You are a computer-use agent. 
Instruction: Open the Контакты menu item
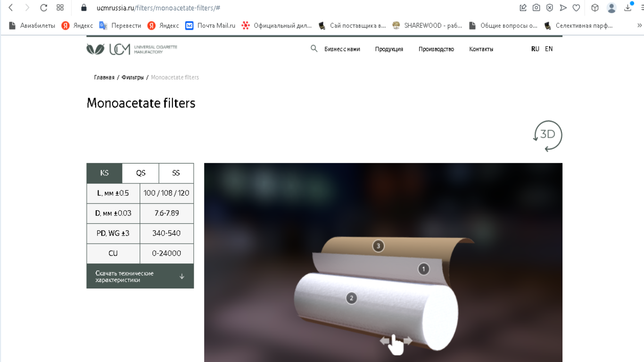click(481, 49)
